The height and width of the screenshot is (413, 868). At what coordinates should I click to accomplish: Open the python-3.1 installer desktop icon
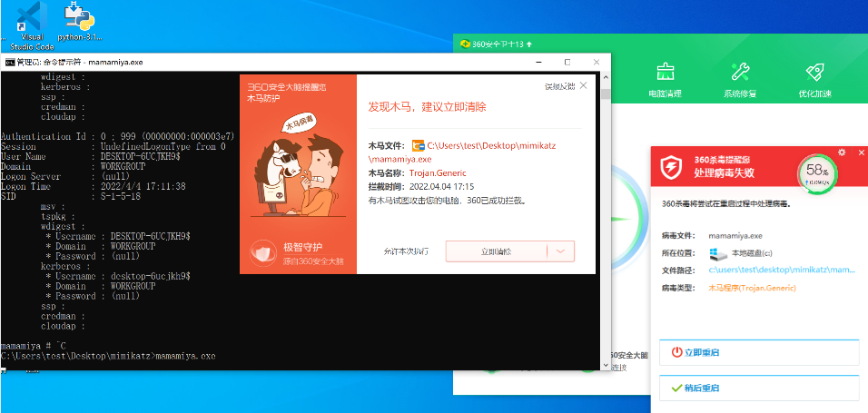(x=80, y=21)
